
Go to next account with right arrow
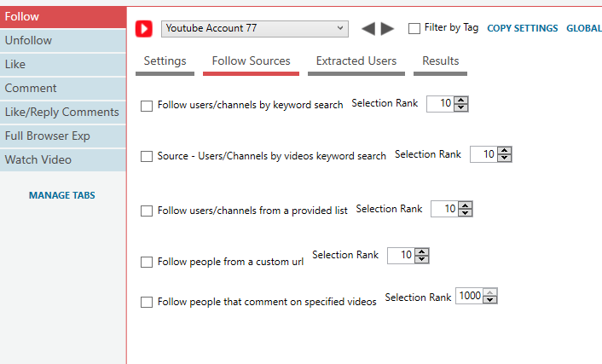click(x=387, y=28)
